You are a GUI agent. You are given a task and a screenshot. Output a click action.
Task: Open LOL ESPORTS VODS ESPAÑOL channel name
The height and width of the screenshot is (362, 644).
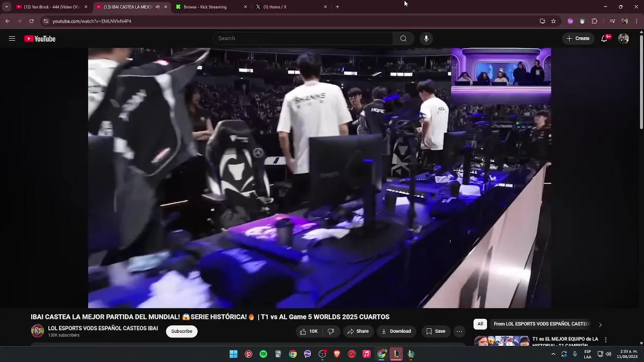103,328
